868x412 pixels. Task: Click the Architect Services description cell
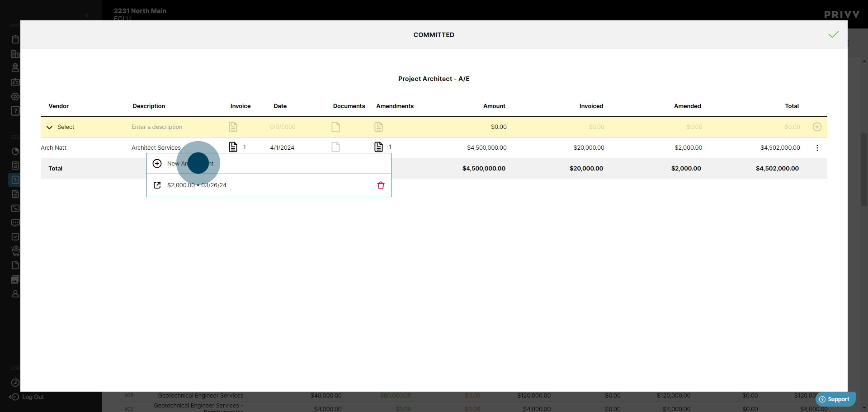point(156,148)
